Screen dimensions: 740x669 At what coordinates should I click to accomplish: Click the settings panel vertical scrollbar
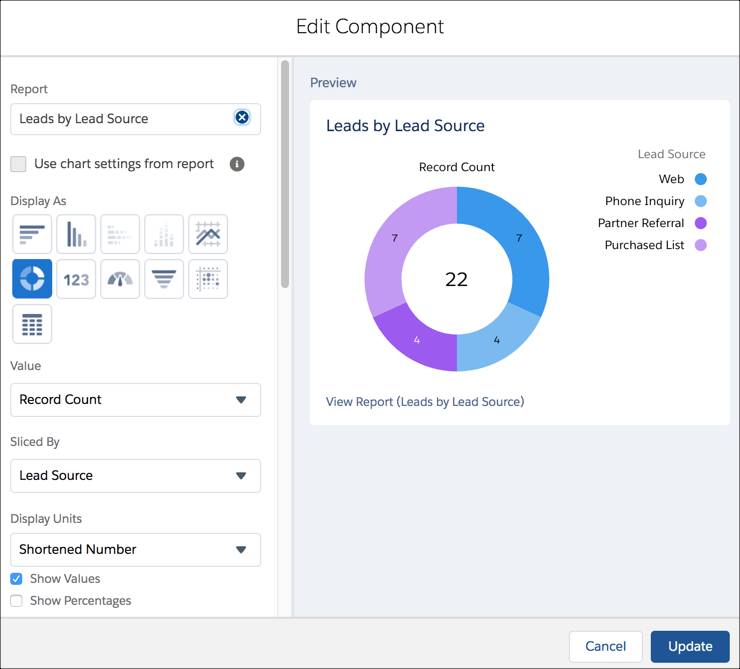(x=285, y=174)
